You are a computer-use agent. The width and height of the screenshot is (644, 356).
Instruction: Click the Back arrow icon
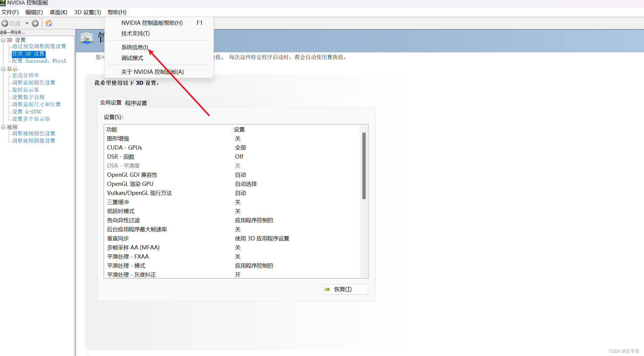pos(5,23)
